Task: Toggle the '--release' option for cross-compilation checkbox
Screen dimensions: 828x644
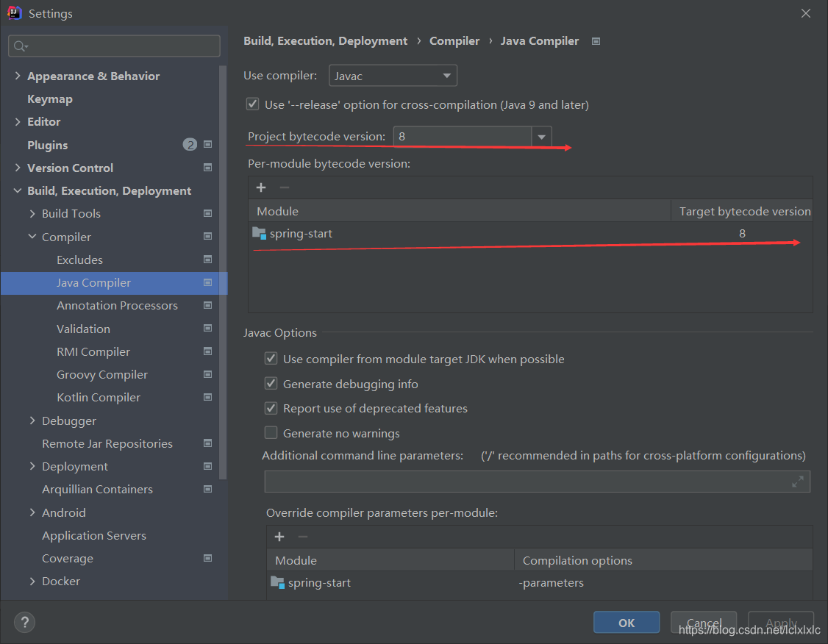Action: [252, 104]
